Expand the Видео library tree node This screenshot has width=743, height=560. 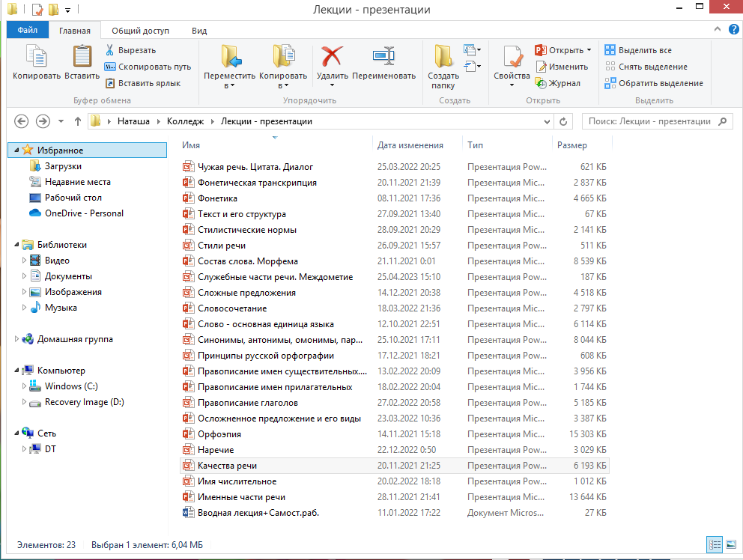[x=24, y=261]
